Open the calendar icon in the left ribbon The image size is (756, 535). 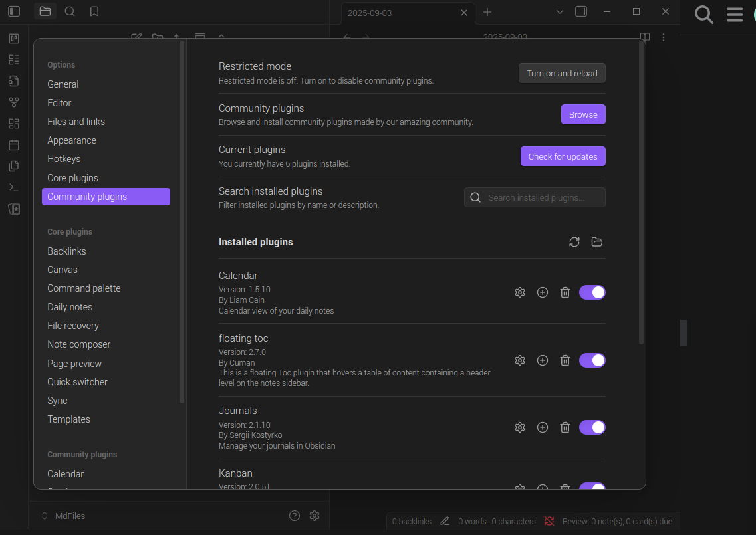(13, 144)
